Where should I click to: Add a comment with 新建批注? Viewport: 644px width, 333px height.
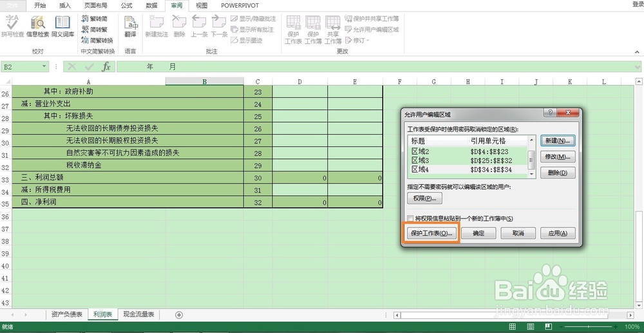coord(156,26)
